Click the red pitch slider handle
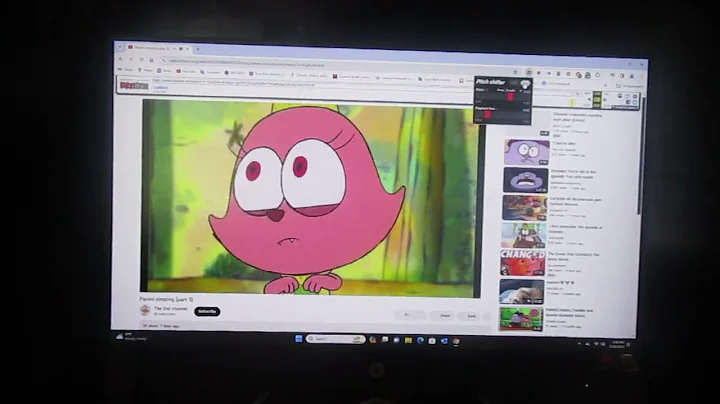720x404 pixels. (x=510, y=97)
